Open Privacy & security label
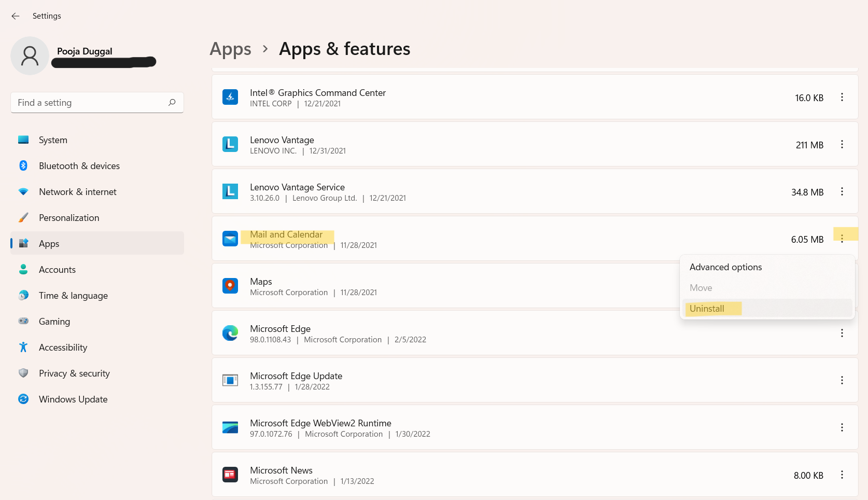This screenshot has width=868, height=500. [x=74, y=373]
